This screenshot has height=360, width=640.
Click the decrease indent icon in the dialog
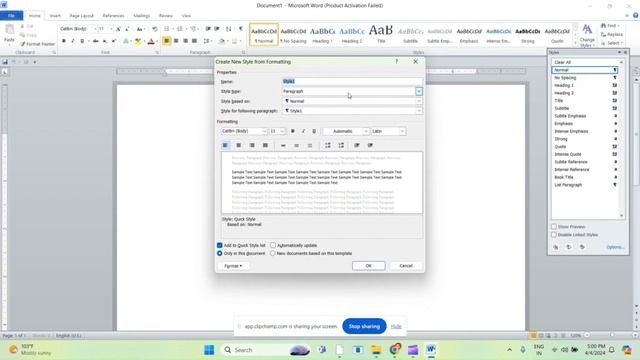pos(357,145)
